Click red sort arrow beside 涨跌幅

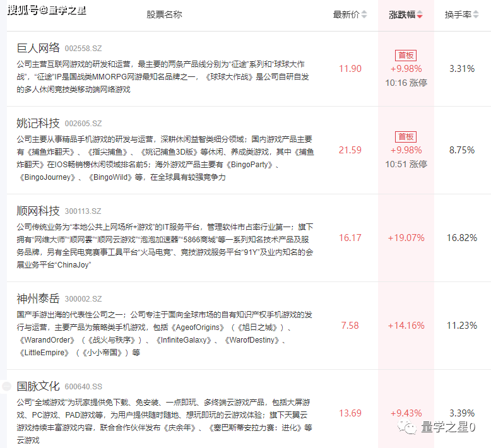click(x=420, y=15)
